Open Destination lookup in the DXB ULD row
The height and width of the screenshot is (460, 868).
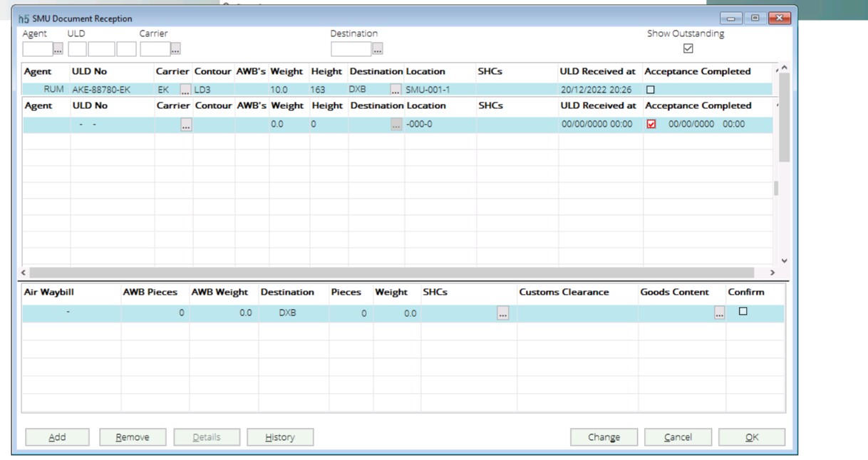(x=396, y=90)
